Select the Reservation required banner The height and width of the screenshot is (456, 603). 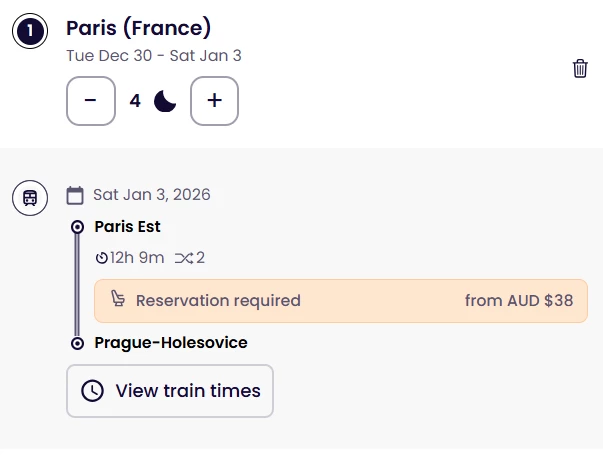tap(340, 300)
